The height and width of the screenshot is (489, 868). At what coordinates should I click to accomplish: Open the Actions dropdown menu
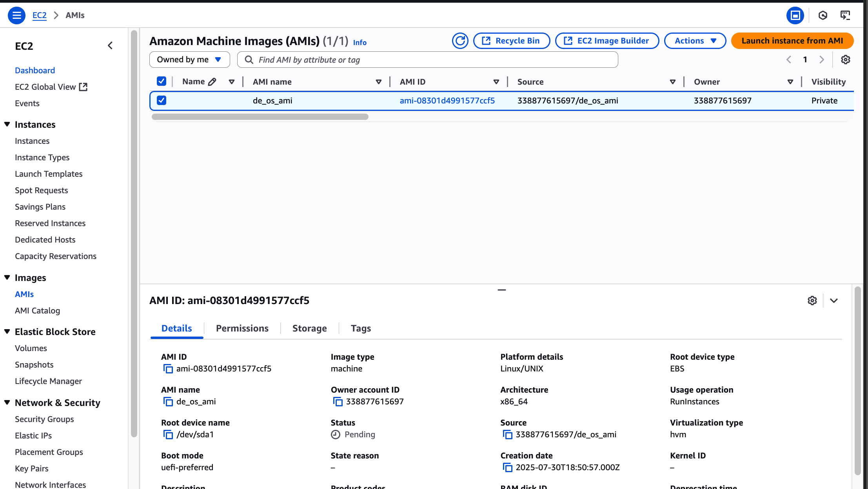(x=695, y=41)
